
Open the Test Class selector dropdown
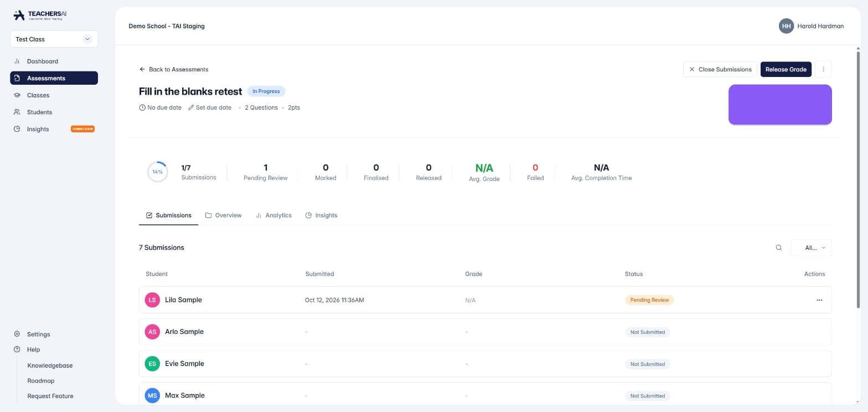pyautogui.click(x=54, y=39)
